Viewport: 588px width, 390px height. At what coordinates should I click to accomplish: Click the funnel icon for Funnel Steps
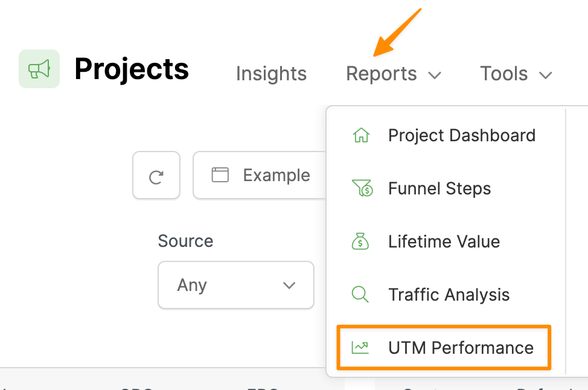click(x=361, y=188)
